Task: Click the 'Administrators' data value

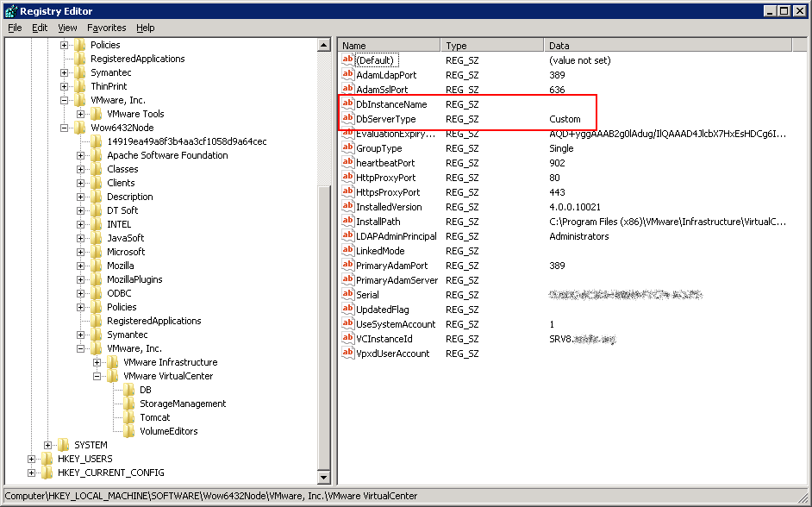Action: coord(579,235)
